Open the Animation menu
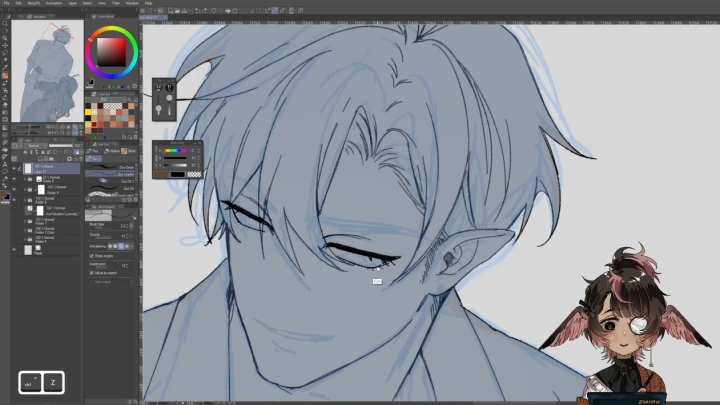Viewport: 720px width, 405px height. point(52,3)
